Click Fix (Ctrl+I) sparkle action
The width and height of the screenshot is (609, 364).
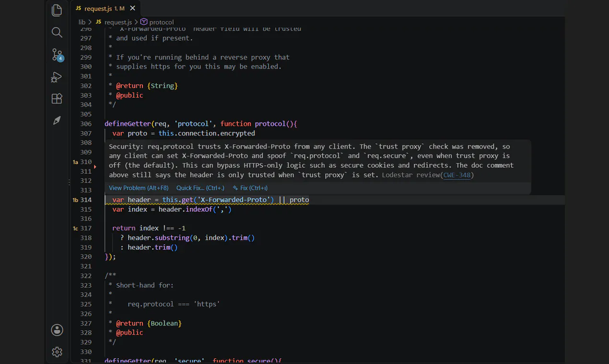[x=250, y=188]
